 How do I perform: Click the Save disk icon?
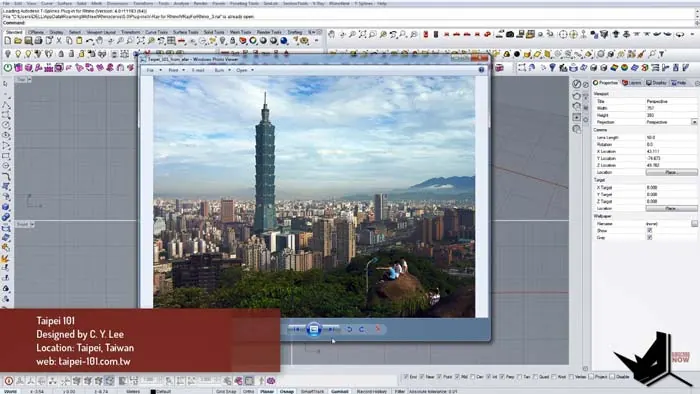pyautogui.click(x=28, y=41)
